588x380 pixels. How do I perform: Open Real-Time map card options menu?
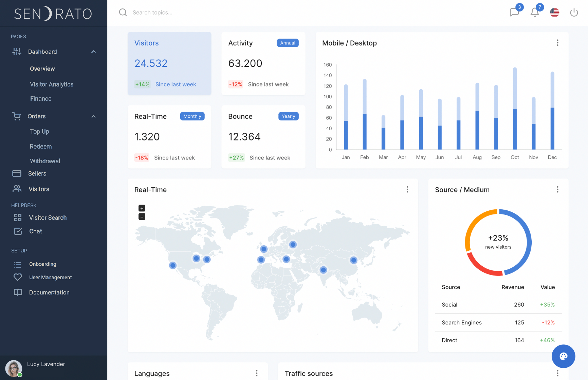tap(407, 189)
